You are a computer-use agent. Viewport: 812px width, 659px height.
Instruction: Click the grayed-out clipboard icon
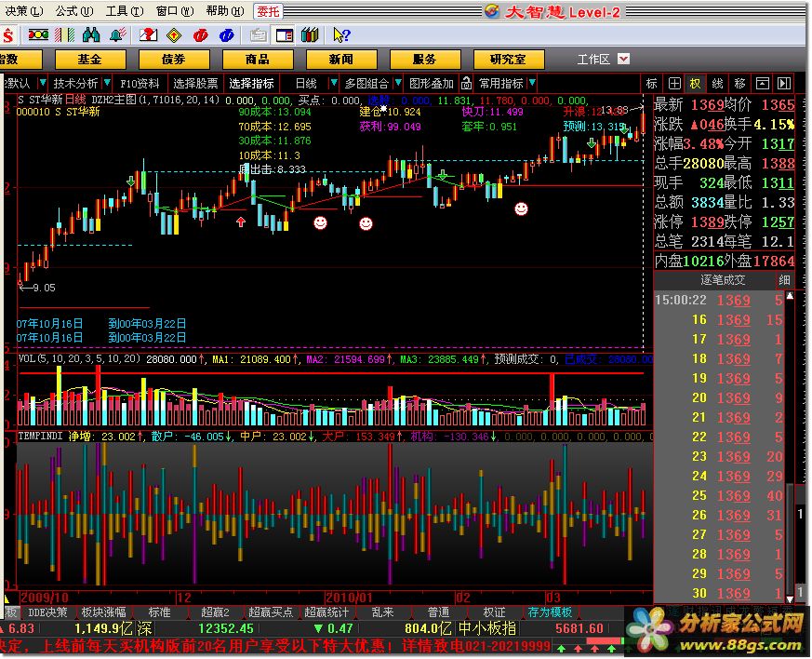[258, 35]
